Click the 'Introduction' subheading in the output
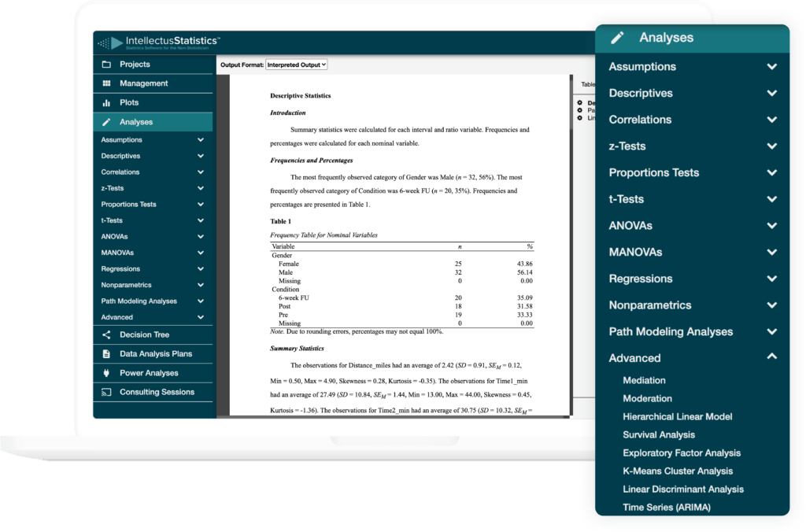 287,113
